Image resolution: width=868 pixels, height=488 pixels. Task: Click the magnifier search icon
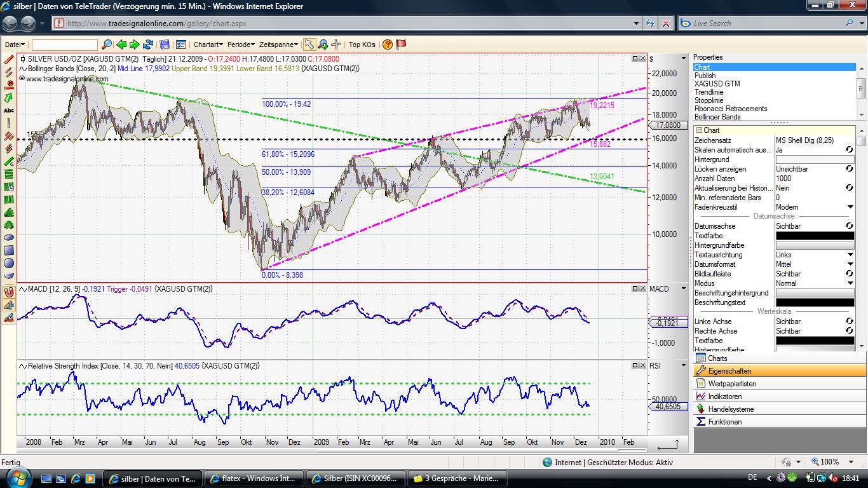pos(107,44)
